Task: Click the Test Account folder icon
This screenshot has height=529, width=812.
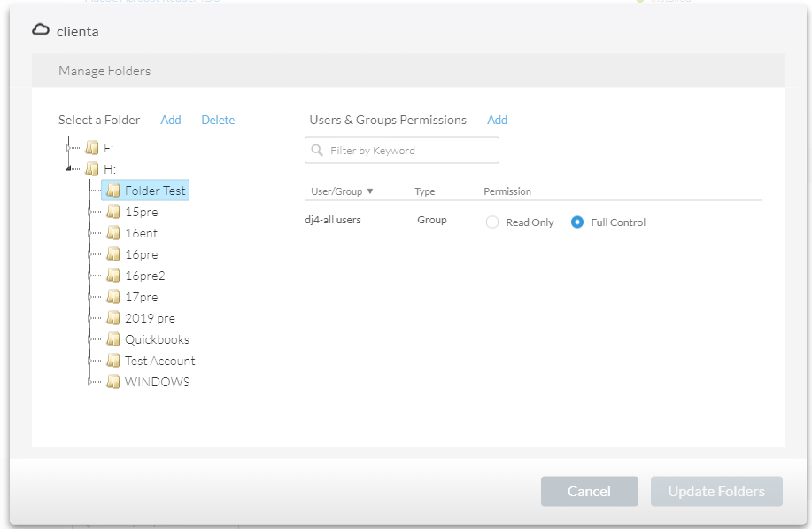Action: click(x=112, y=361)
